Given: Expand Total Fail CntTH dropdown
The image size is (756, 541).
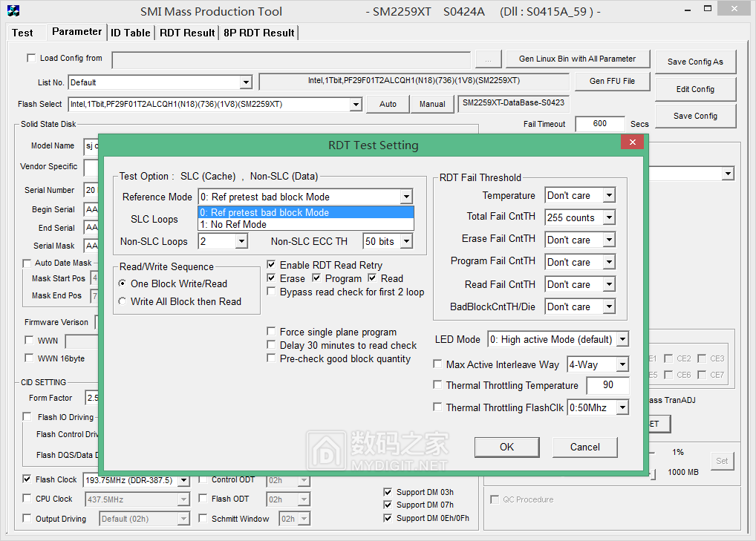Looking at the screenshot, I should pyautogui.click(x=608, y=218).
